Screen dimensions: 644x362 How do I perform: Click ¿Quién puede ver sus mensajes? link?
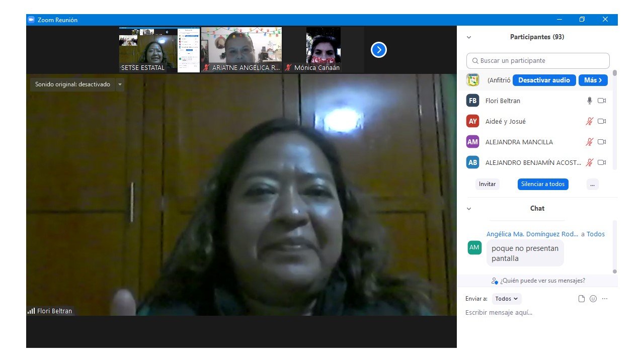pyautogui.click(x=538, y=281)
